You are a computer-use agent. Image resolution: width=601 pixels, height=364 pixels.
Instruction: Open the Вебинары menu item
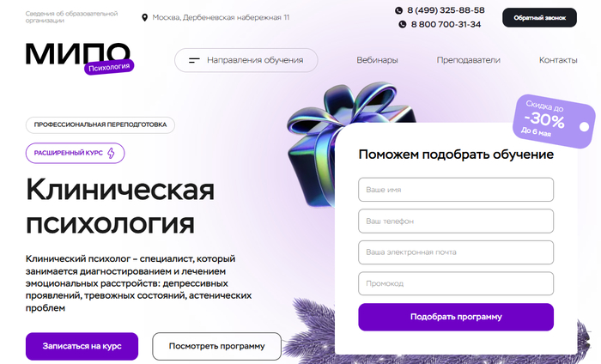click(x=377, y=60)
